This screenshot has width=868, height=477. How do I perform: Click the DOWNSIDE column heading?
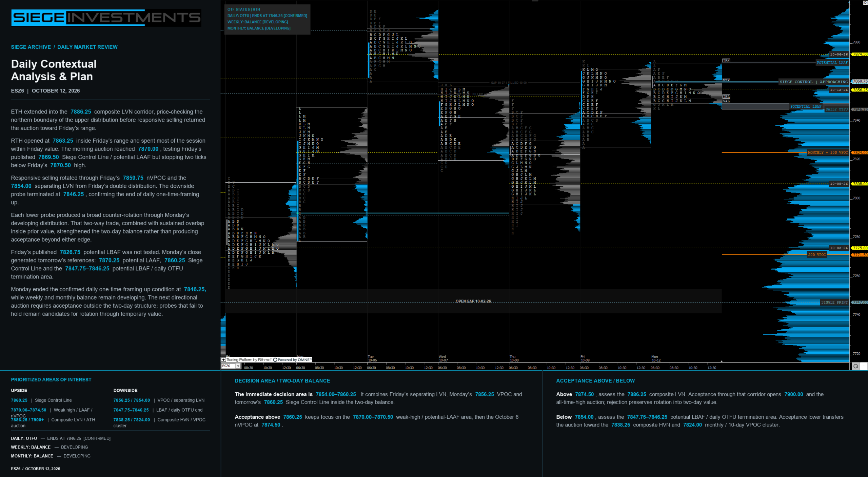pos(125,391)
